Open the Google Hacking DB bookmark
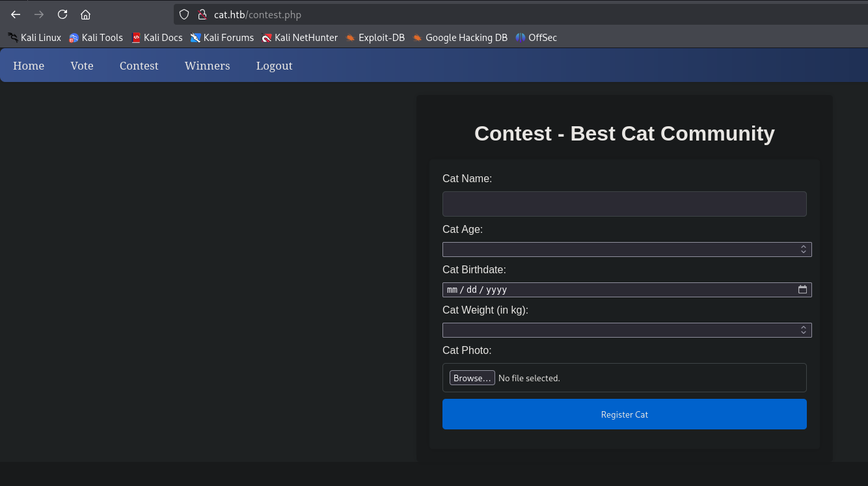Viewport: 868px width, 486px height. pos(459,38)
